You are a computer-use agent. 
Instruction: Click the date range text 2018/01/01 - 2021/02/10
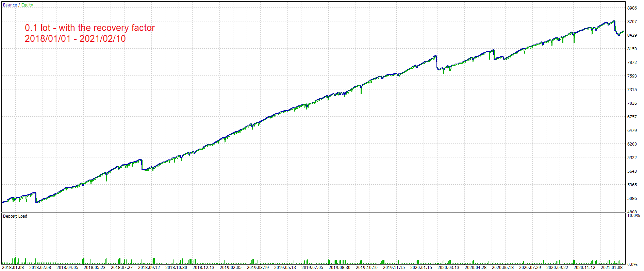[75, 38]
